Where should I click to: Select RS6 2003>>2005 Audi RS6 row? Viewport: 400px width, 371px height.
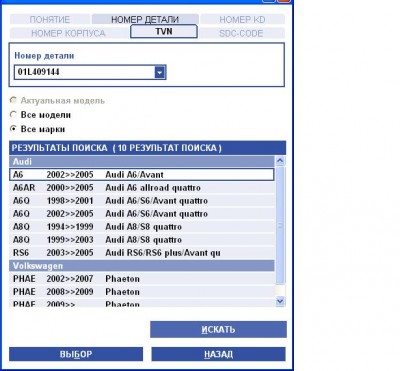click(142, 253)
